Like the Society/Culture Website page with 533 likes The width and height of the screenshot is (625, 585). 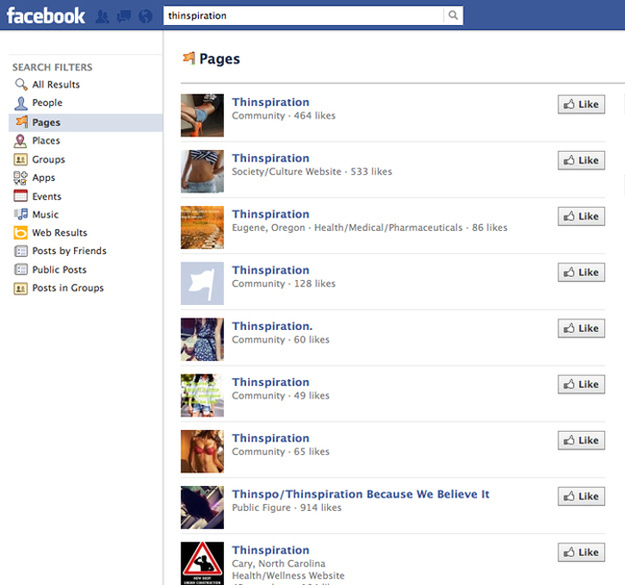click(581, 161)
